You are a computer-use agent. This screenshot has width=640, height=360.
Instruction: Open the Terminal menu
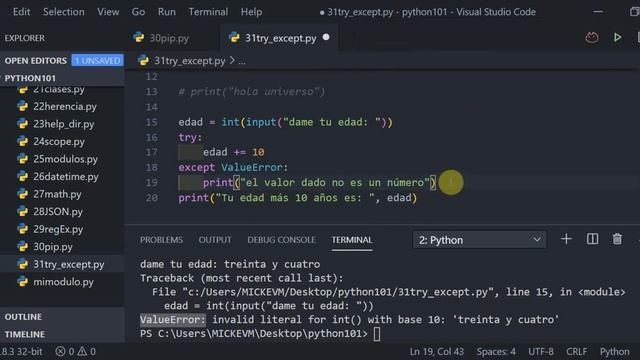pos(208,12)
